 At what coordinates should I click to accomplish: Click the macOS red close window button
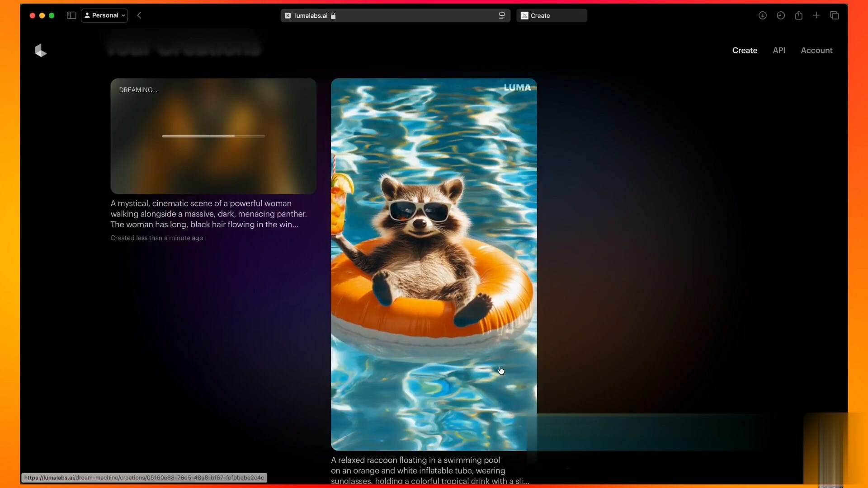(x=32, y=15)
